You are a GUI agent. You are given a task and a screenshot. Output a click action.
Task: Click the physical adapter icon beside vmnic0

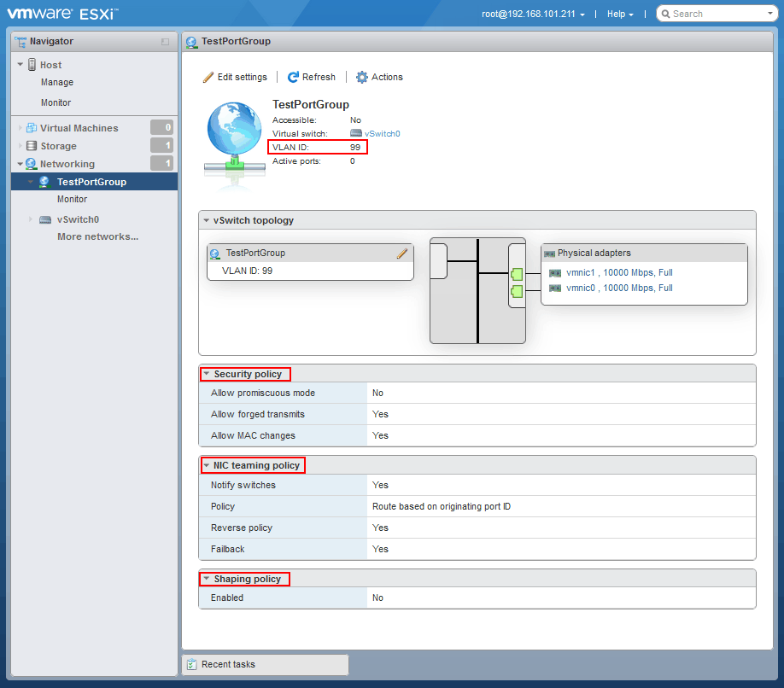point(554,288)
